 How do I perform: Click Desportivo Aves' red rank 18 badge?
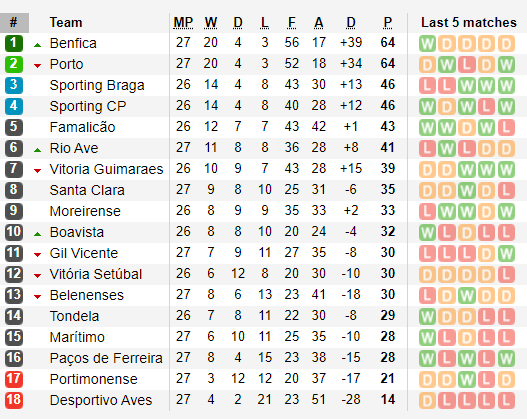tap(14, 400)
